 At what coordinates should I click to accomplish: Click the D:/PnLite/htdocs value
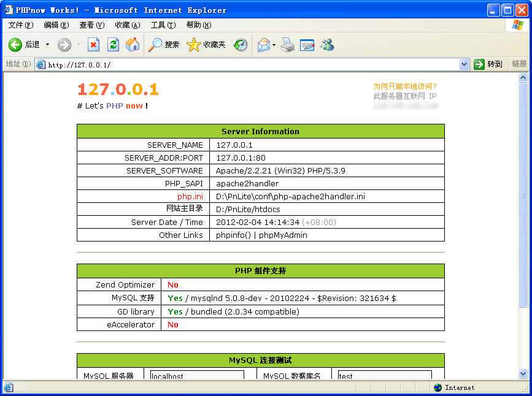tap(248, 209)
